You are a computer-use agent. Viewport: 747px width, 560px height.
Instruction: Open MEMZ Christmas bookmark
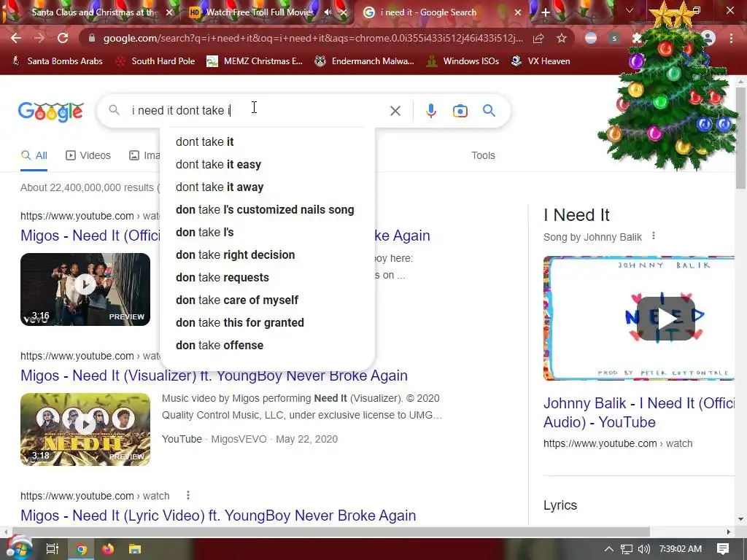tap(255, 61)
